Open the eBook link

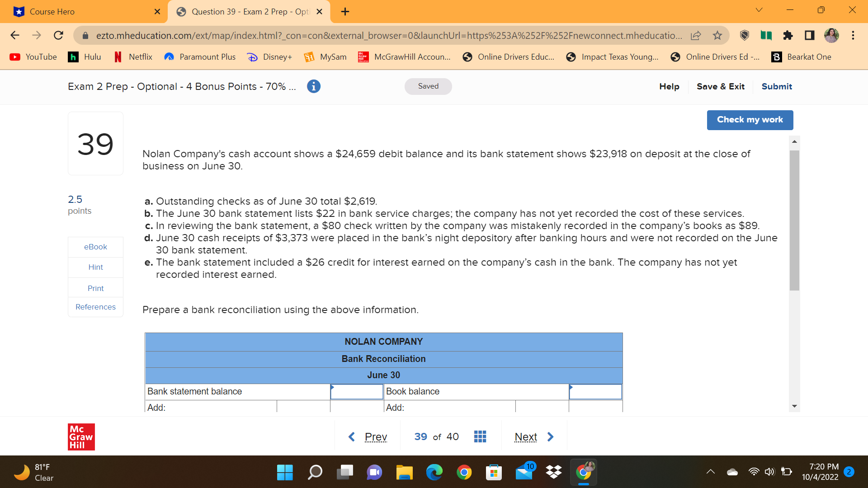(95, 247)
